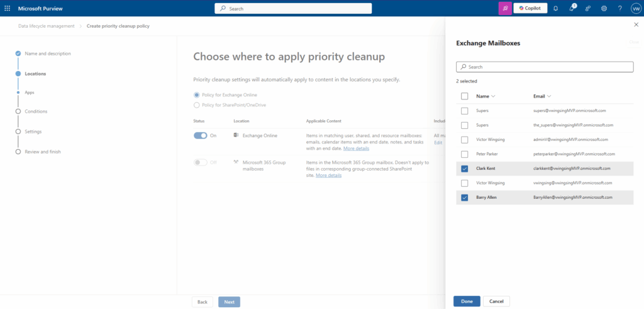This screenshot has width=644, height=309.
Task: Open Copilot from the header
Action: [530, 8]
